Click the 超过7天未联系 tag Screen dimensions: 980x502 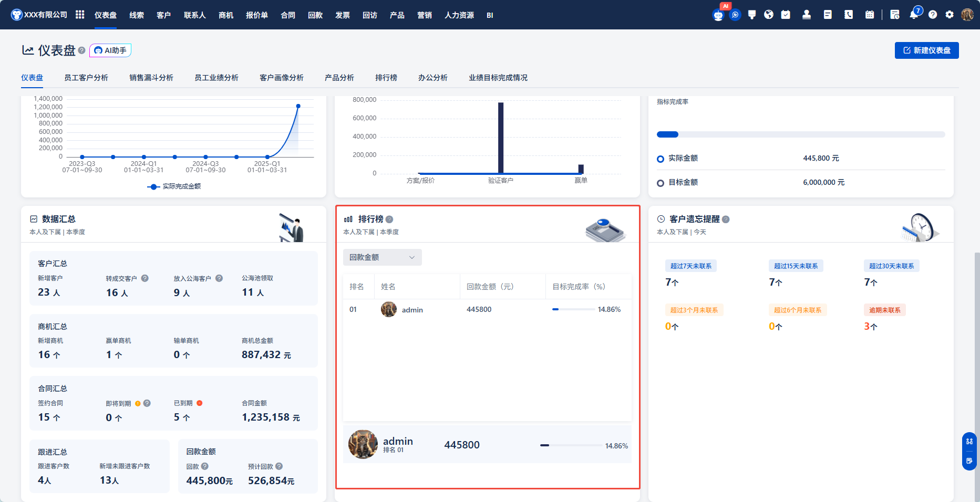[x=691, y=266]
